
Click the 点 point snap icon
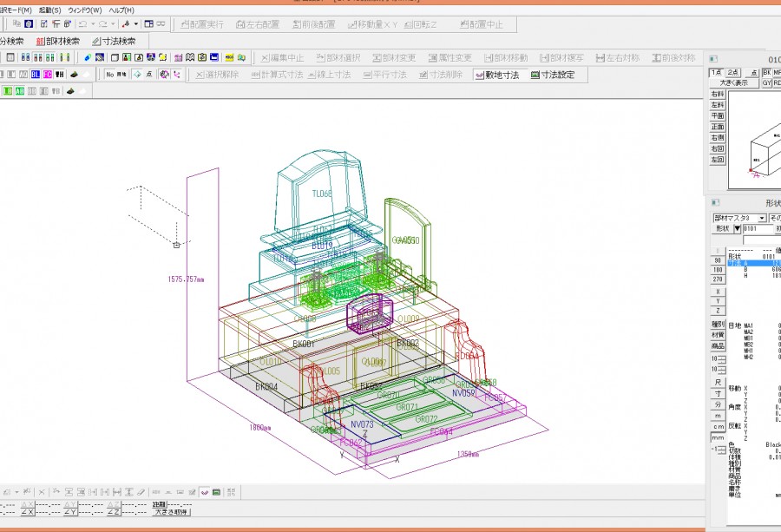click(x=150, y=75)
